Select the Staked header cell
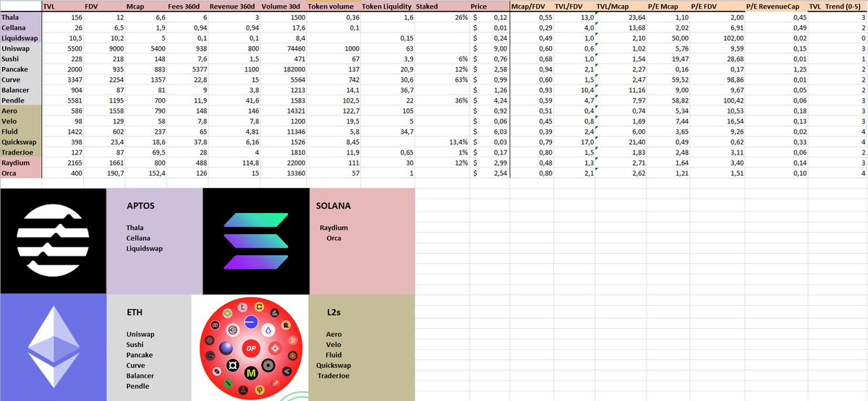The image size is (868, 401). click(442, 6)
